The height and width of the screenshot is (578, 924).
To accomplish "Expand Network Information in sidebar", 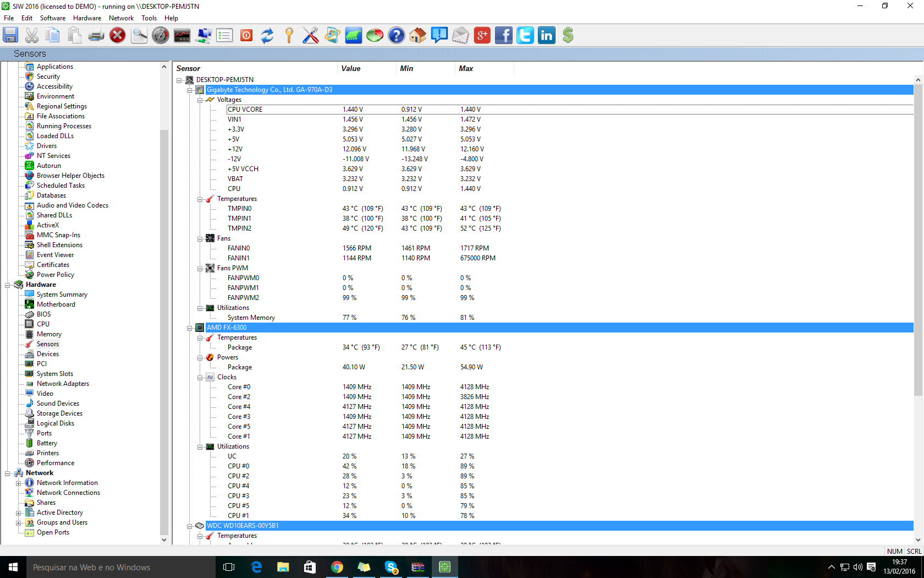I will (18, 483).
